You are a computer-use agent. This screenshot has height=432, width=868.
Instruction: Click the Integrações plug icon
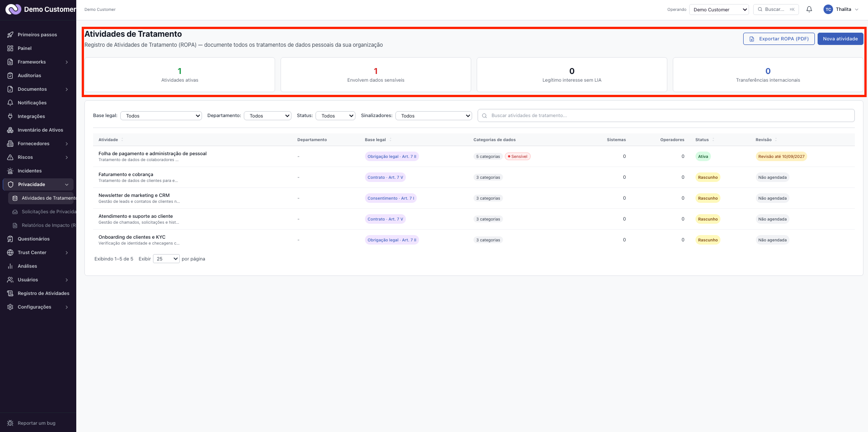tap(10, 116)
